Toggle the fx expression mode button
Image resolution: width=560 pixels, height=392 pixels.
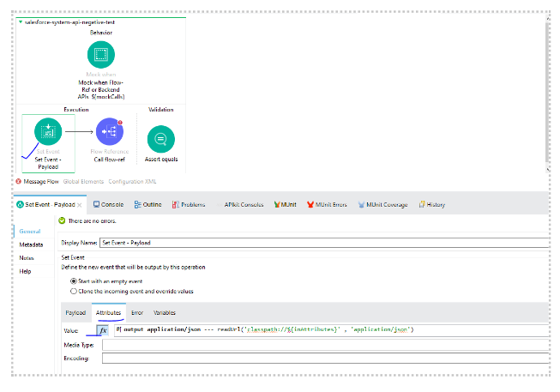point(103,330)
